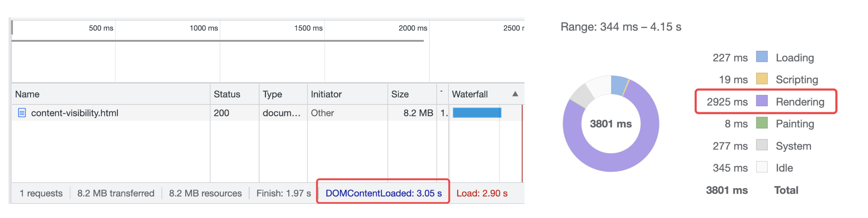Click the purple Rendering color swatch
Viewport: 868px width, 218px height.
(x=762, y=101)
